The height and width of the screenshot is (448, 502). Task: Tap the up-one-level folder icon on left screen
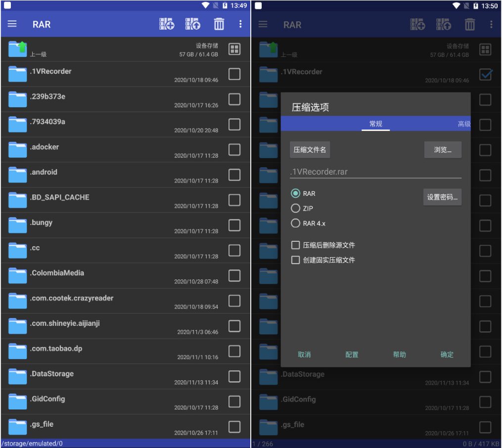(18, 49)
